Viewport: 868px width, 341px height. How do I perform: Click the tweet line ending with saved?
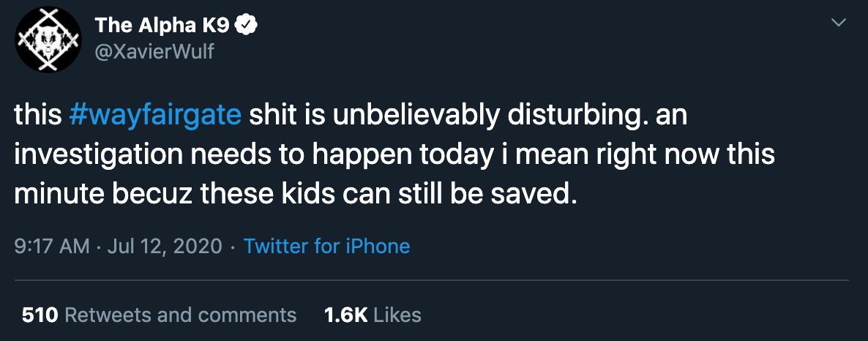point(296,195)
